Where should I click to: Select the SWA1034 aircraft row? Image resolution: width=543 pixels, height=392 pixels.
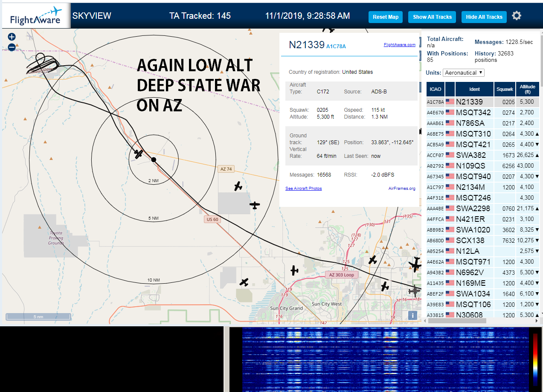pos(483,294)
